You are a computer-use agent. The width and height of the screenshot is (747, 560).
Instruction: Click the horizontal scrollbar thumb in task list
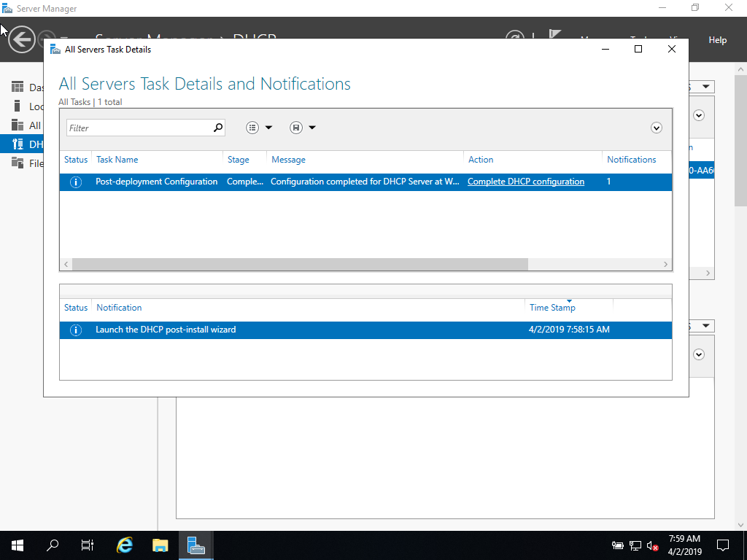point(300,264)
